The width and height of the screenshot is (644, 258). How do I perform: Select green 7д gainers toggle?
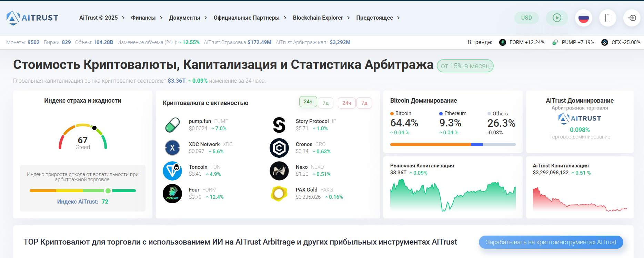pyautogui.click(x=326, y=103)
